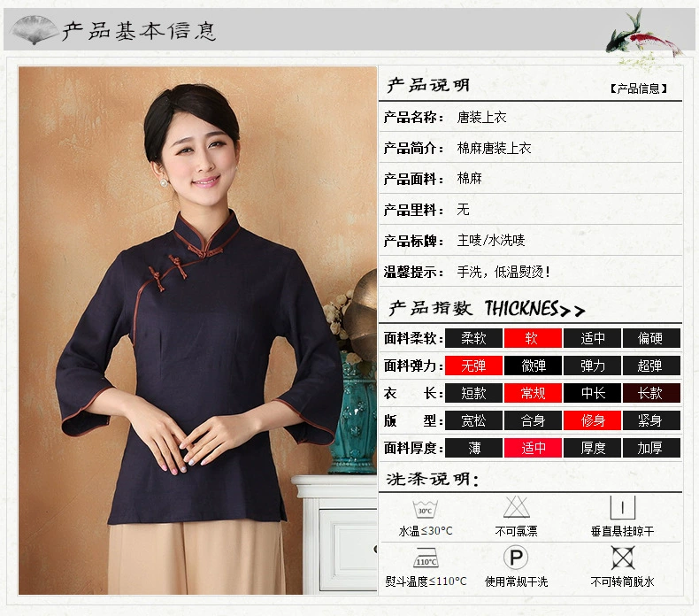Viewport: 699px width, 616px height.
Task: Click the 熨斗温度≤110°C caption
Action: pyautogui.click(x=426, y=581)
